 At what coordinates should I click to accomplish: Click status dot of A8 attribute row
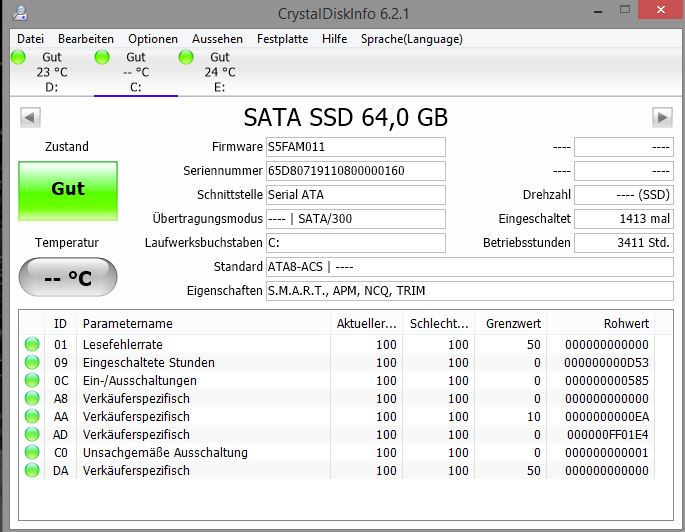pos(32,398)
